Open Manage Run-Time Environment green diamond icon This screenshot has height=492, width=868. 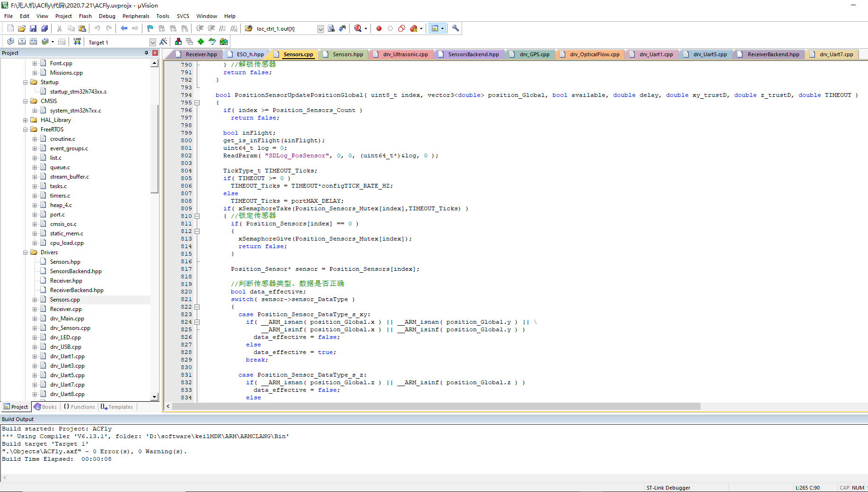point(201,42)
